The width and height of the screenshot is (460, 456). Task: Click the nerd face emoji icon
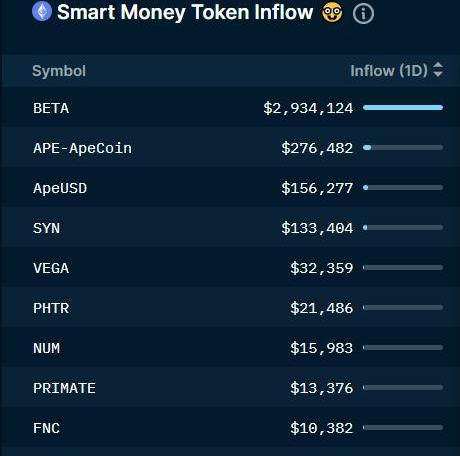click(332, 13)
